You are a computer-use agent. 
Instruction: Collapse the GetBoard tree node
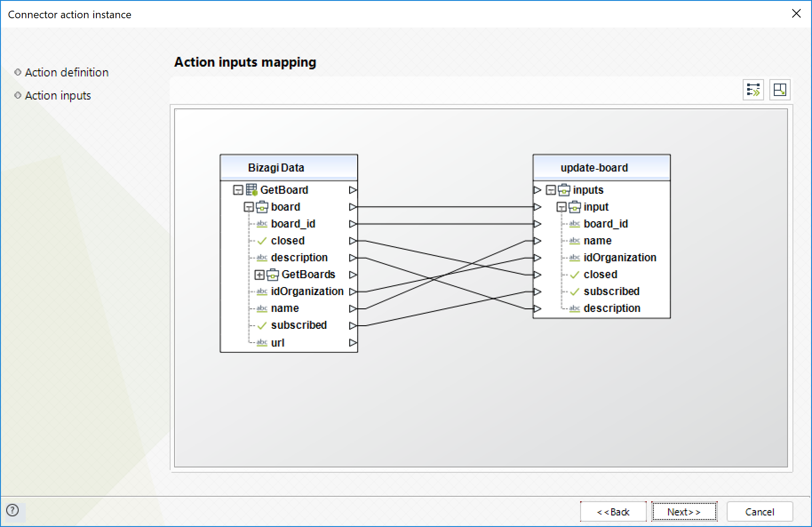tap(238, 190)
